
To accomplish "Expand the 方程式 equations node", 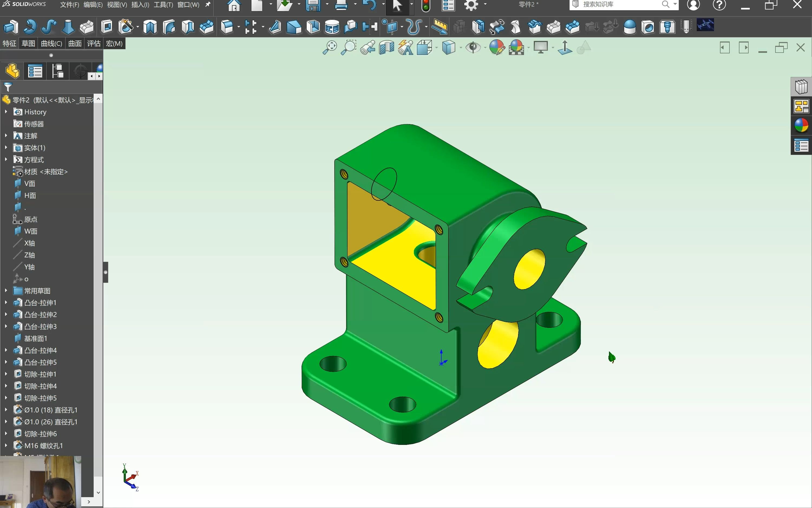I will (x=6, y=160).
